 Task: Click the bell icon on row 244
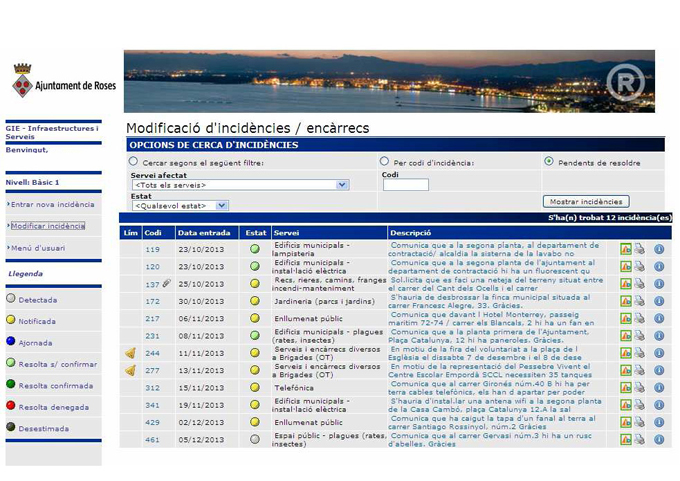[x=130, y=353]
